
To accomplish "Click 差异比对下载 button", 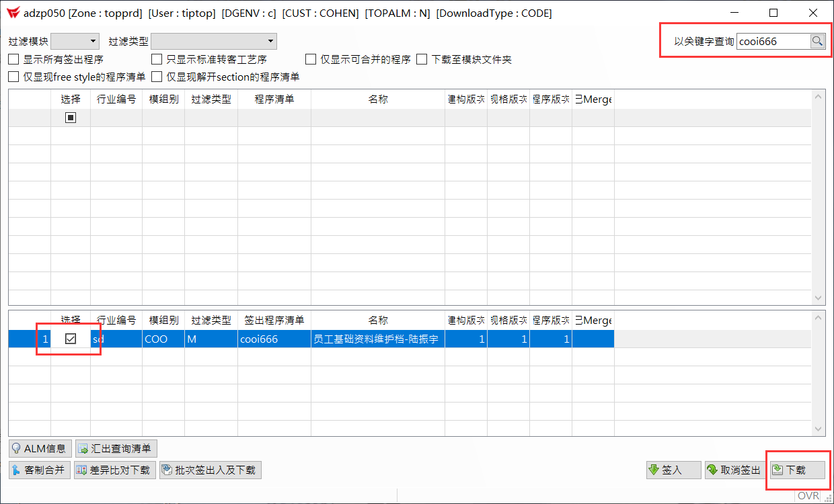I will pyautogui.click(x=114, y=470).
